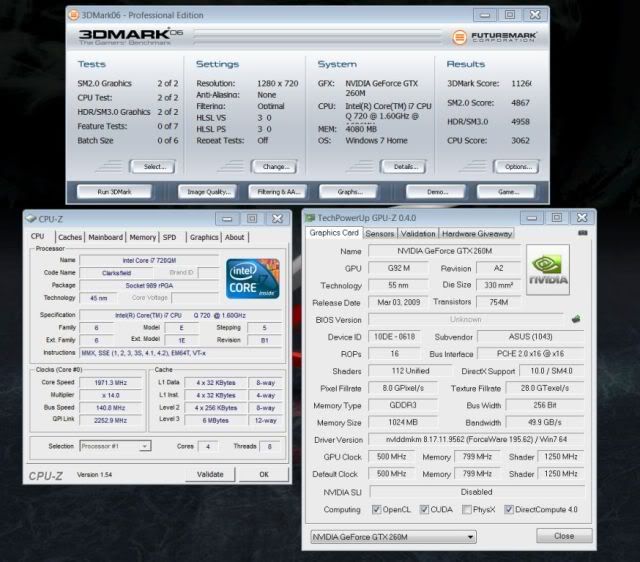Click the CPU Score value 3062
The width and height of the screenshot is (640, 562).
[520, 140]
